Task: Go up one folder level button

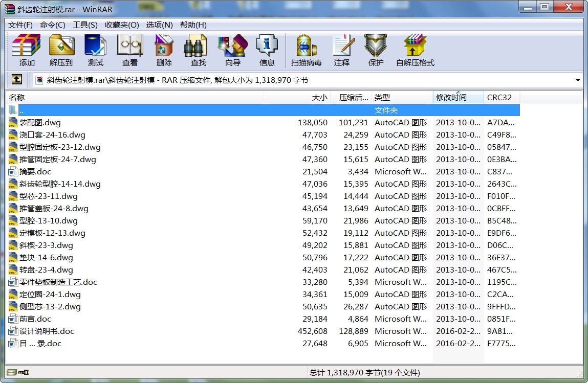Action: pyautogui.click(x=17, y=80)
